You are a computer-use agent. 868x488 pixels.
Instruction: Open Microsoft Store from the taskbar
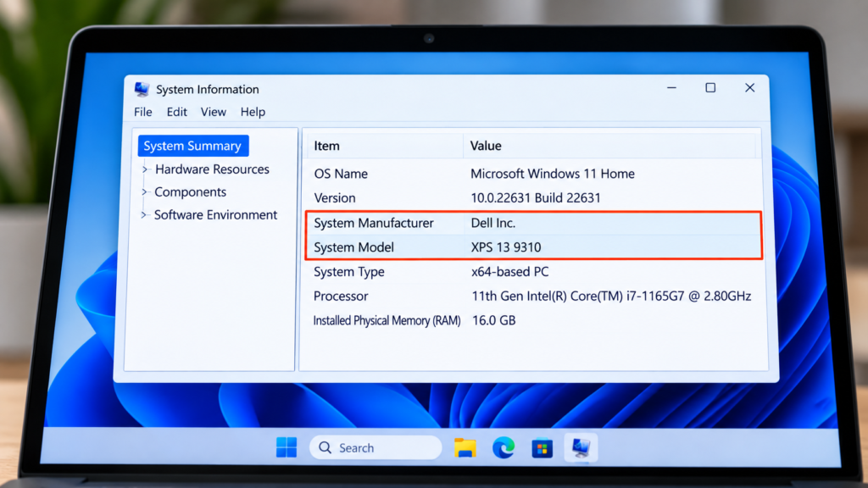click(x=542, y=447)
